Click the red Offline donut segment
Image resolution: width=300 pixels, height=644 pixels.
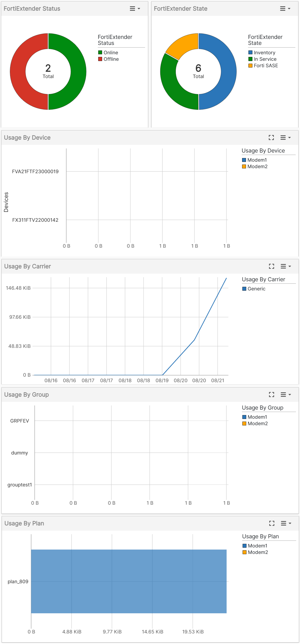click(18, 72)
